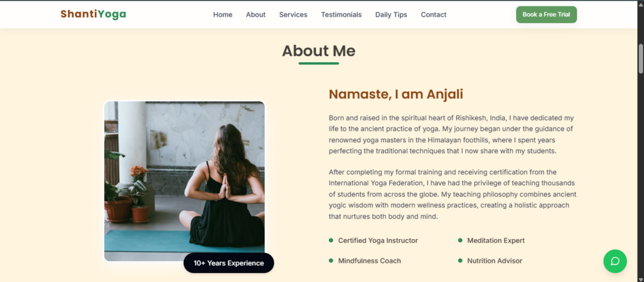Select Services in the navigation bar
The image size is (644, 282).
tap(293, 15)
